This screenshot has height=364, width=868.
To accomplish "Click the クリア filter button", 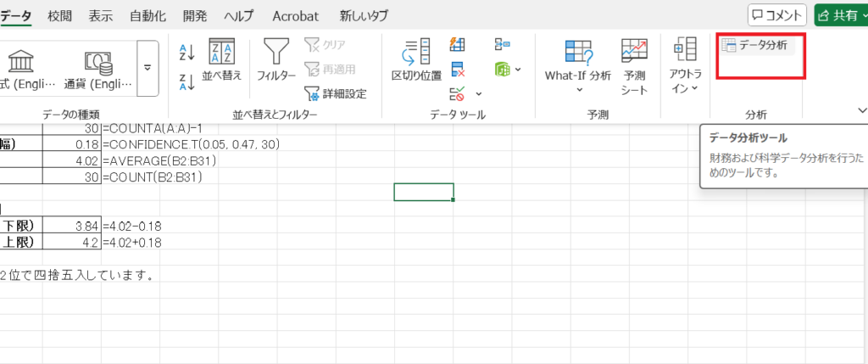I will click(325, 45).
